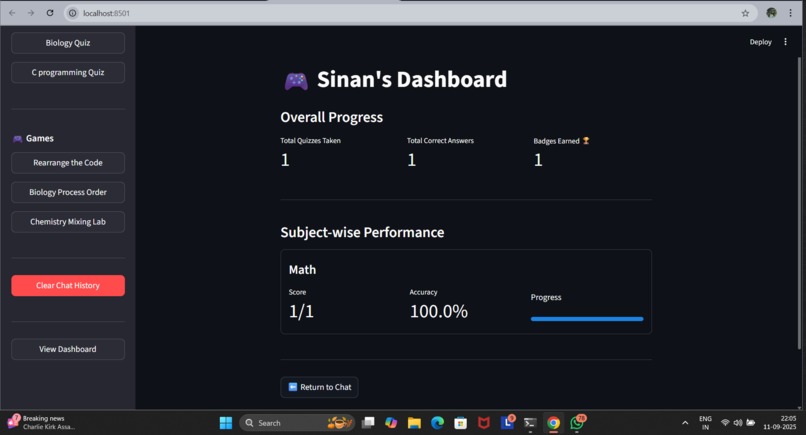Click the battery icon in tray

[x=750, y=423]
